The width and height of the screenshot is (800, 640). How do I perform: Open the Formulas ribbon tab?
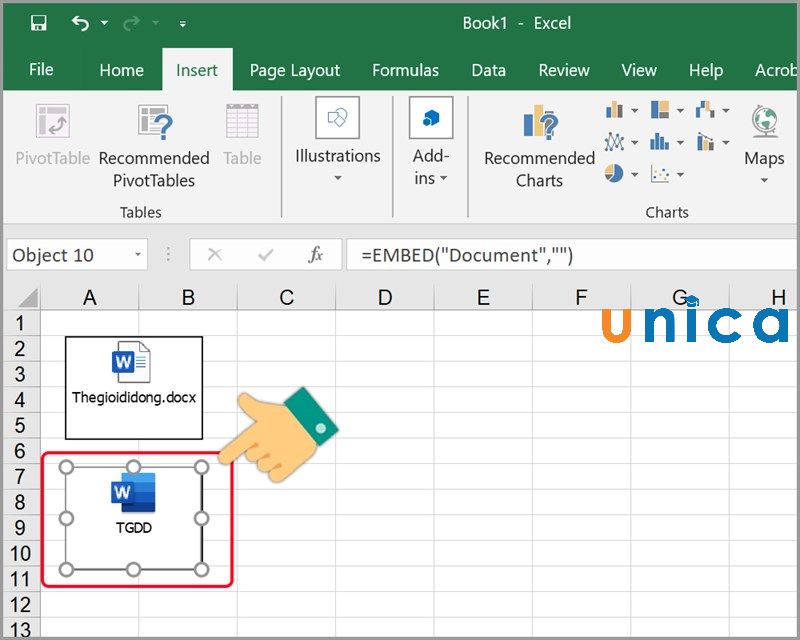[x=405, y=70]
